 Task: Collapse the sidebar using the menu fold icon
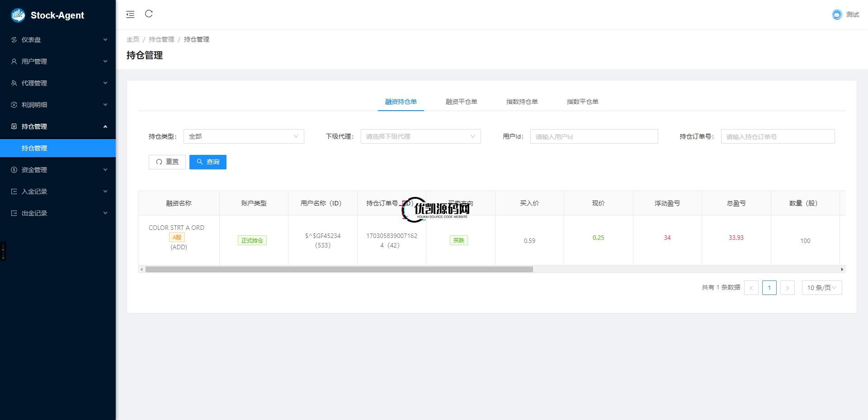point(130,14)
